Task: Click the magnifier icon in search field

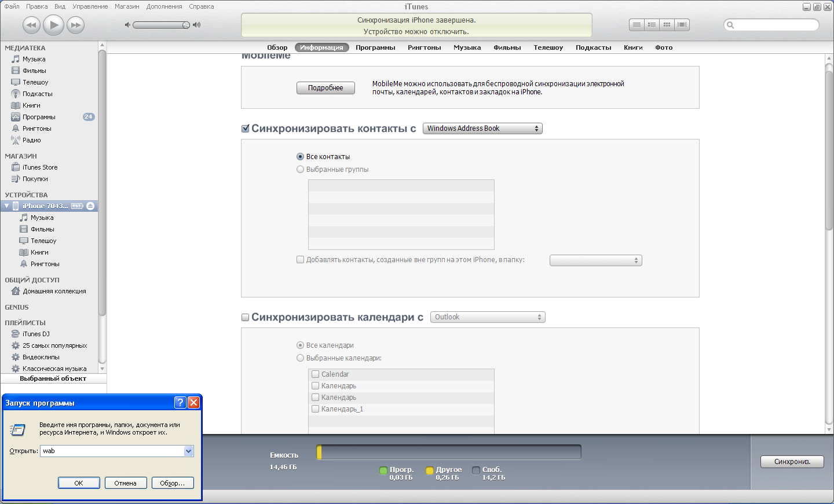Action: tap(730, 25)
